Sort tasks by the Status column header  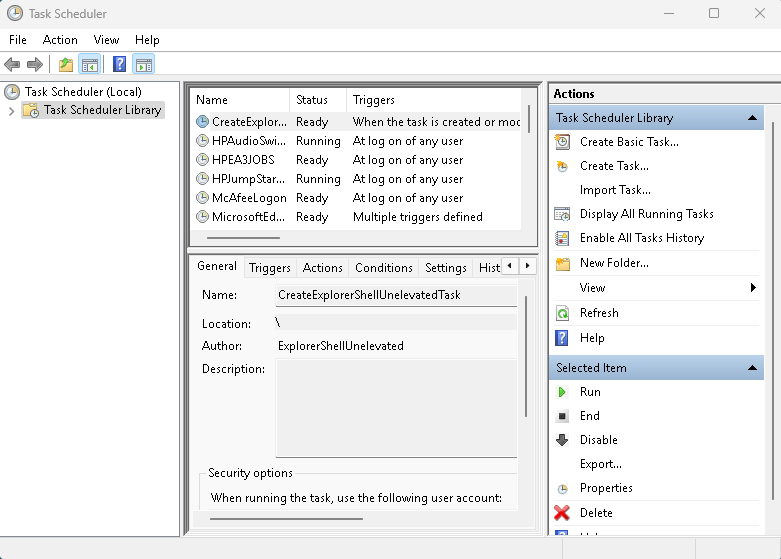(318, 100)
